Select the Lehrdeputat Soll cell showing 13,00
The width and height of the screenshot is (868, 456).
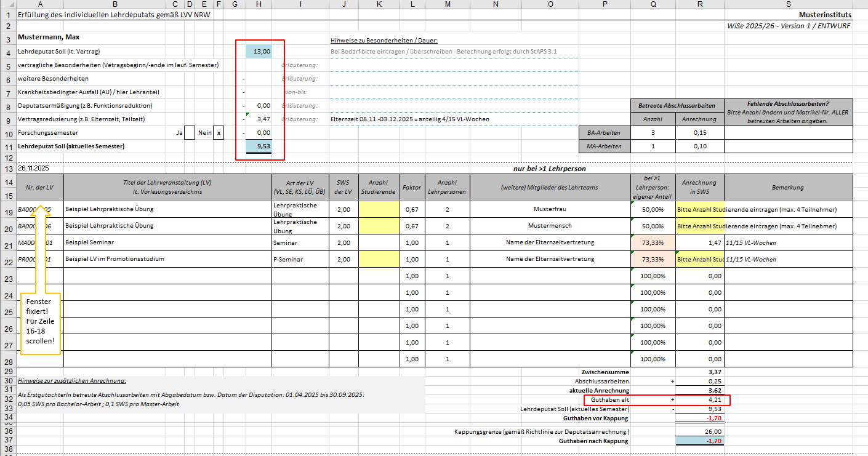(258, 52)
